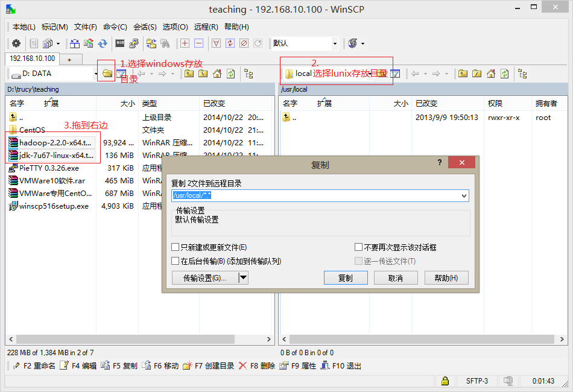The width and height of the screenshot is (573, 392).
Task: Select the winscp516setup.exe file
Action: pos(54,206)
